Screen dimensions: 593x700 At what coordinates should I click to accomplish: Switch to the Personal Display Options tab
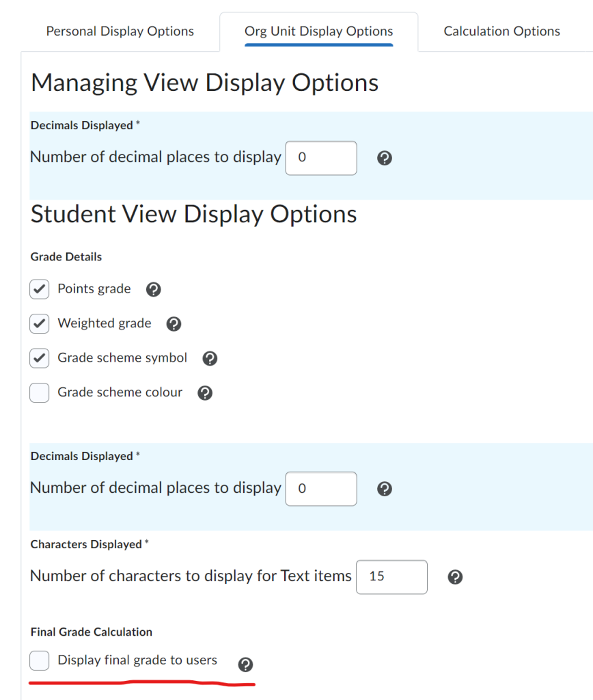(x=119, y=31)
